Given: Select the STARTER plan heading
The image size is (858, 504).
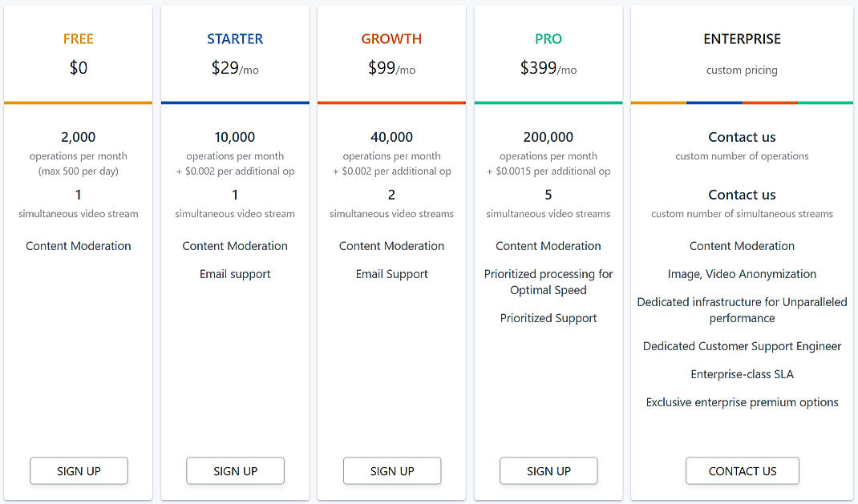Looking at the screenshot, I should pyautogui.click(x=235, y=38).
